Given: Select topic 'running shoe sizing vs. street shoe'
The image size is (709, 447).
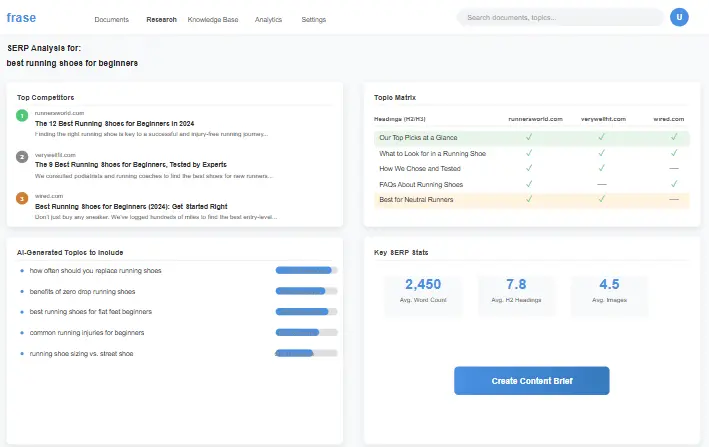Looking at the screenshot, I should (x=81, y=353).
